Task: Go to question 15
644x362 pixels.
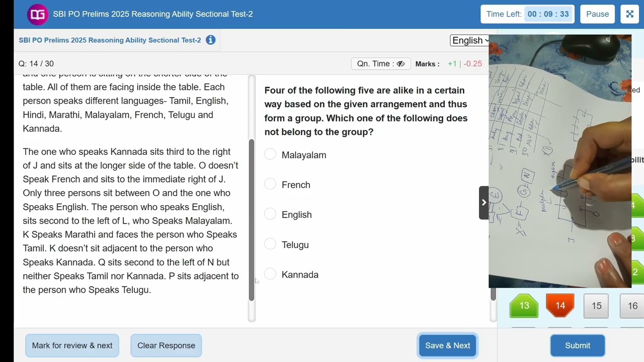Action: click(x=596, y=306)
